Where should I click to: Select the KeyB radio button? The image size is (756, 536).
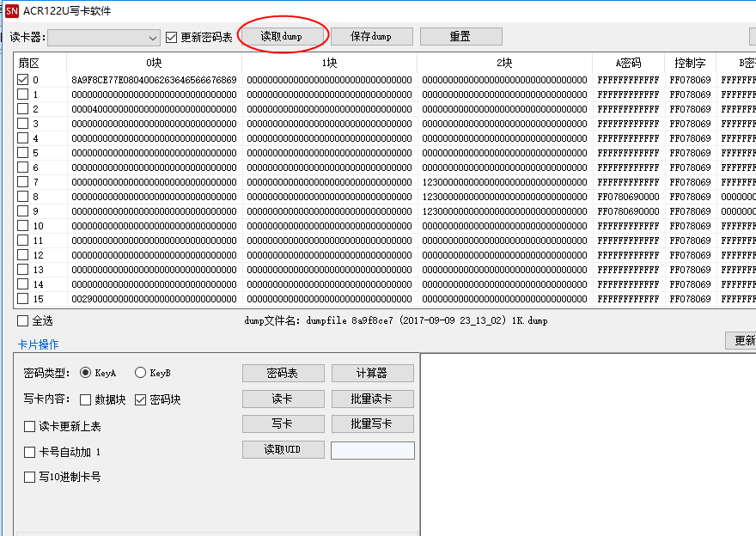coord(140,373)
